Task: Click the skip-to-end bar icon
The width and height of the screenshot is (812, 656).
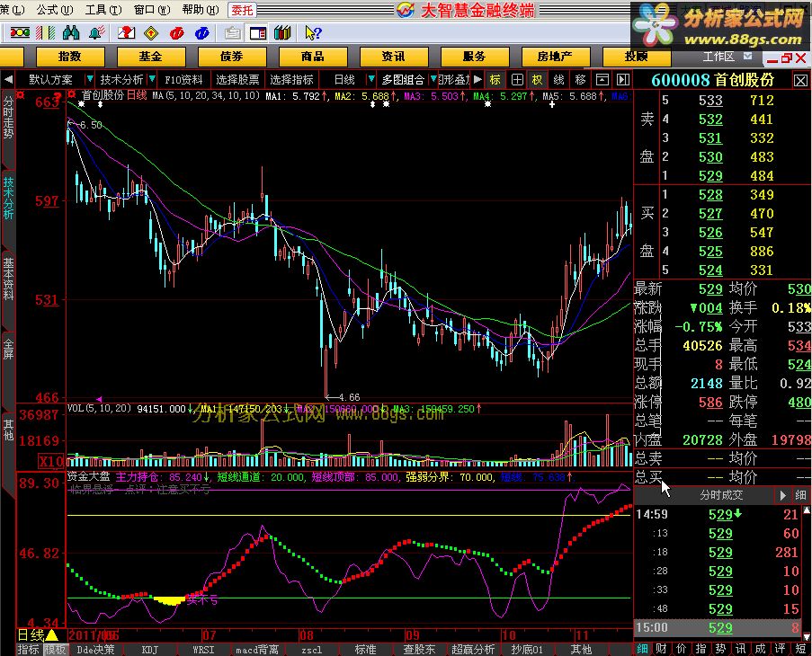Action: click(x=623, y=80)
